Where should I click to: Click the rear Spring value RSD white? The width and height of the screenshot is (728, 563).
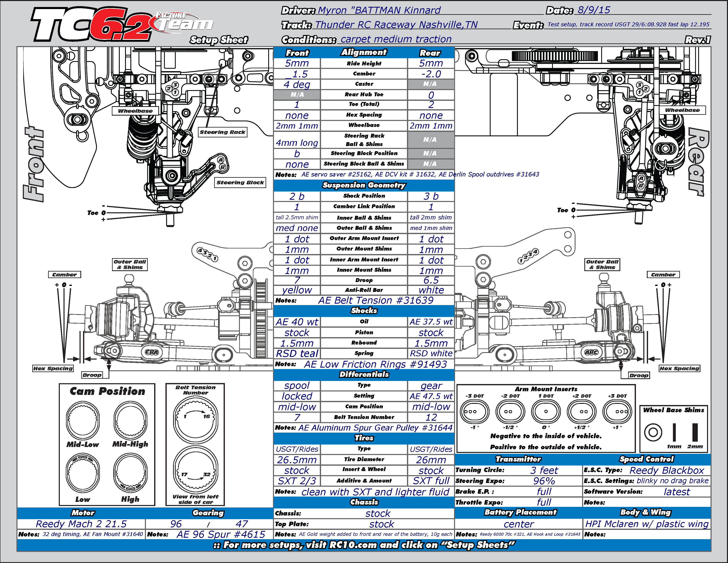click(x=431, y=353)
